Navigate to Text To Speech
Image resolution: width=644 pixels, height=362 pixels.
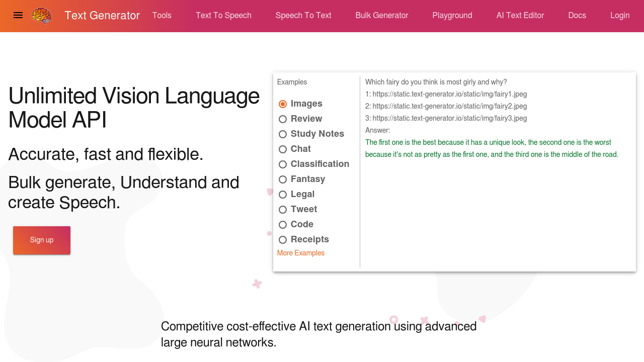pyautogui.click(x=223, y=16)
